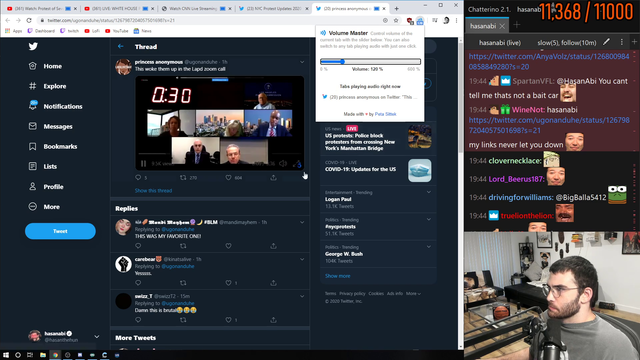
Task: Retweet the 'THIS WAS MY FAVORITE ONE!' reply
Action: click(183, 246)
